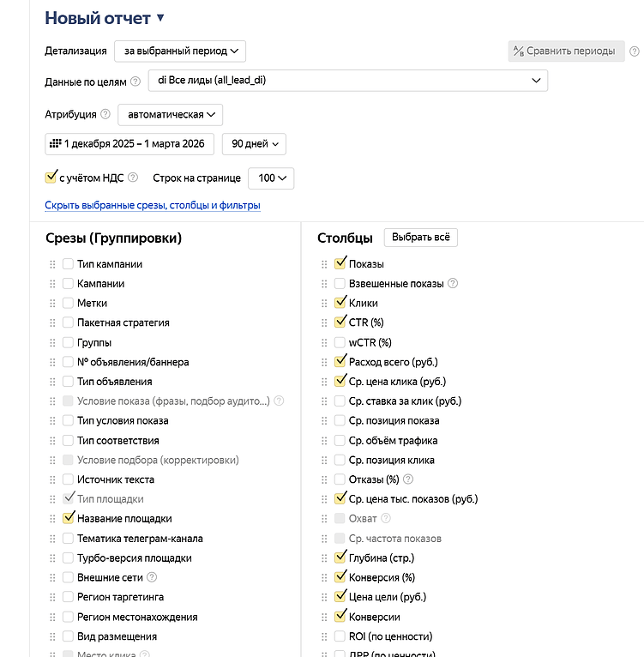The width and height of the screenshot is (644, 657).
Task: Grab drag handle of Тип кампании row
Action: [52, 264]
